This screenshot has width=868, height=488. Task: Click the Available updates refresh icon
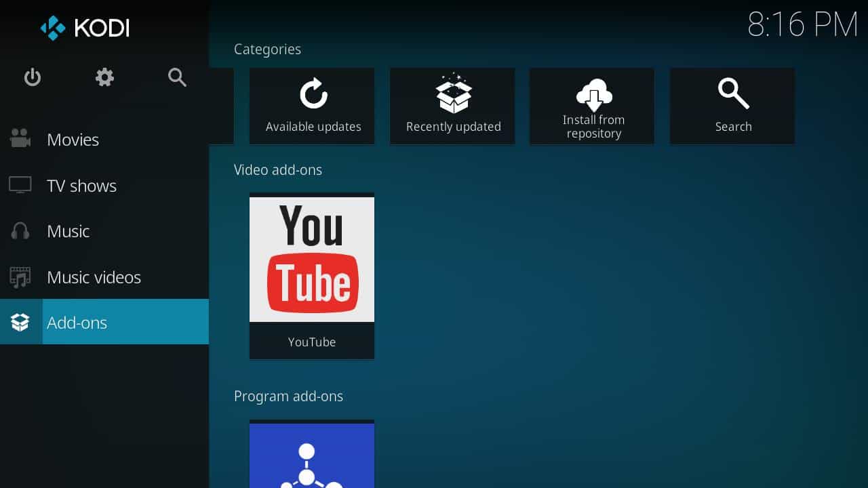pos(313,94)
